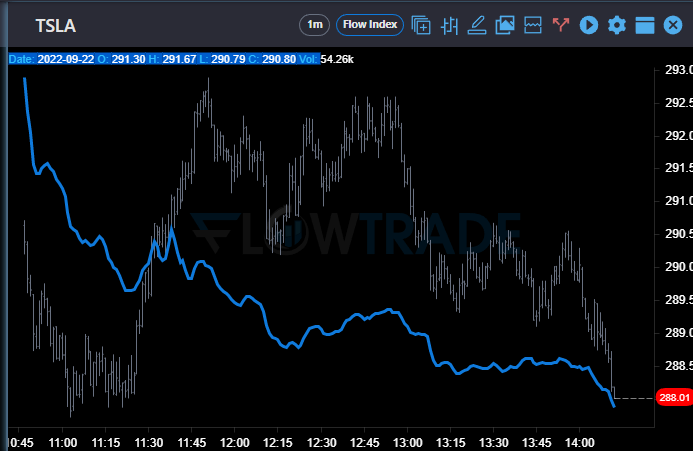Click the 13:30 time axis label
Viewport: 693px width, 451px height.
tap(494, 443)
